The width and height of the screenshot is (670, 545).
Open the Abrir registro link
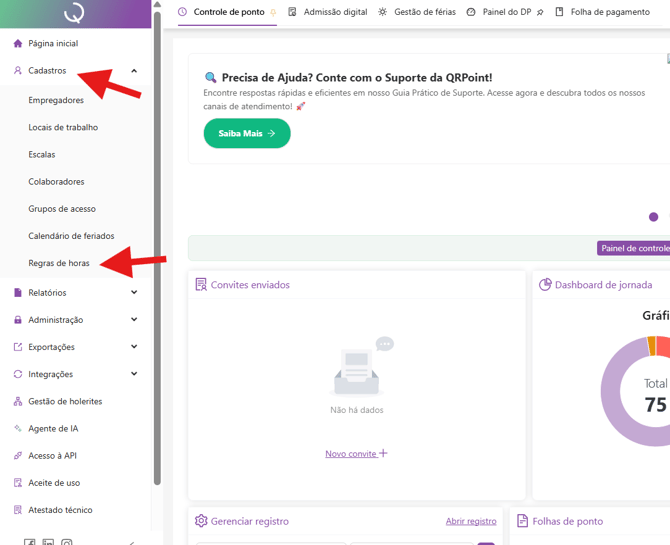tap(471, 521)
